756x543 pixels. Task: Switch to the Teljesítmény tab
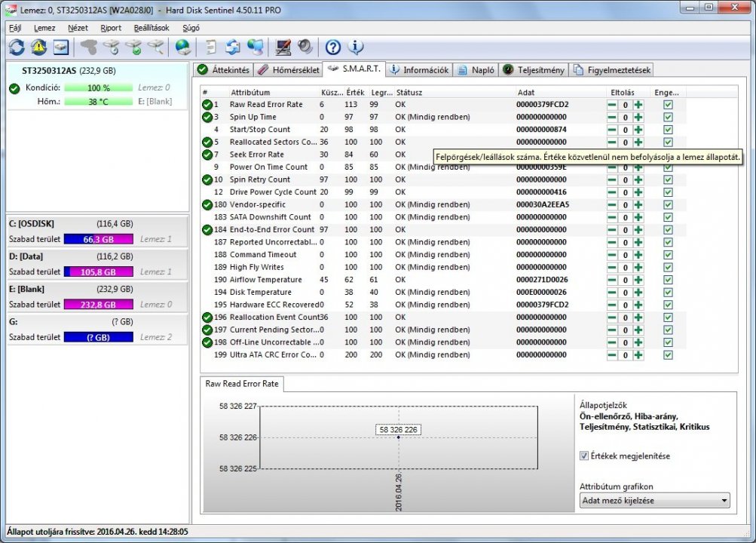[x=534, y=70]
